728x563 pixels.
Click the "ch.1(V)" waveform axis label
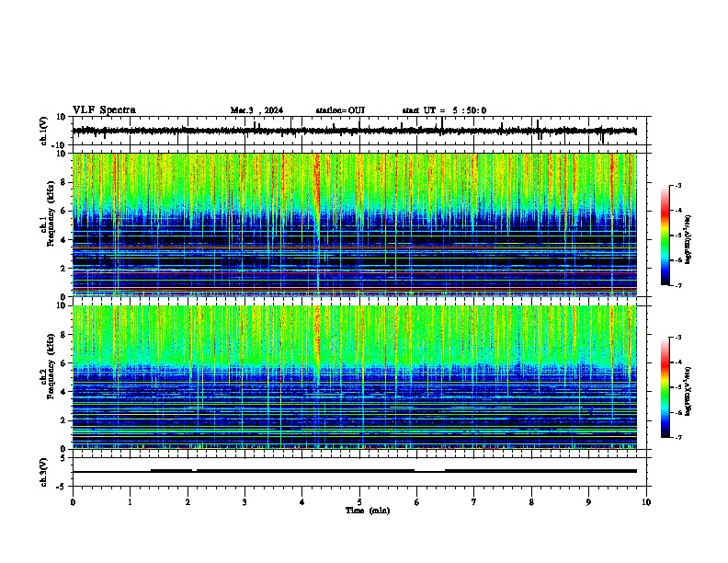44,131
